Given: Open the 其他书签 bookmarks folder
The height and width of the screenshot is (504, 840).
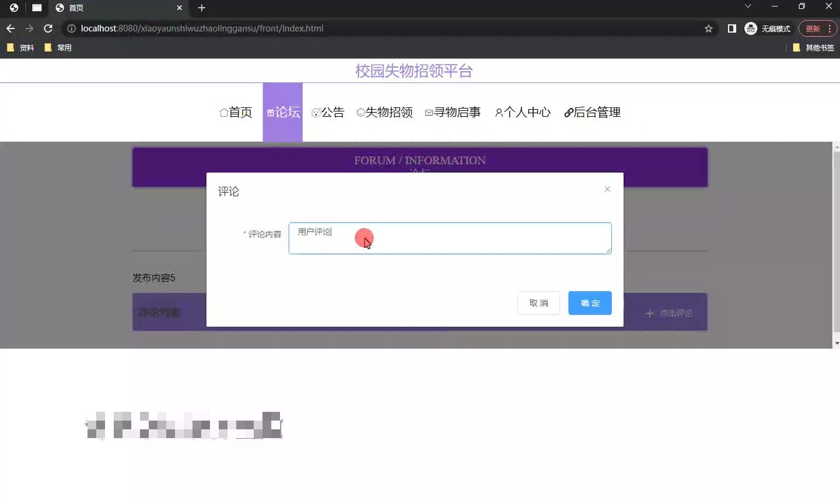Looking at the screenshot, I should [814, 48].
